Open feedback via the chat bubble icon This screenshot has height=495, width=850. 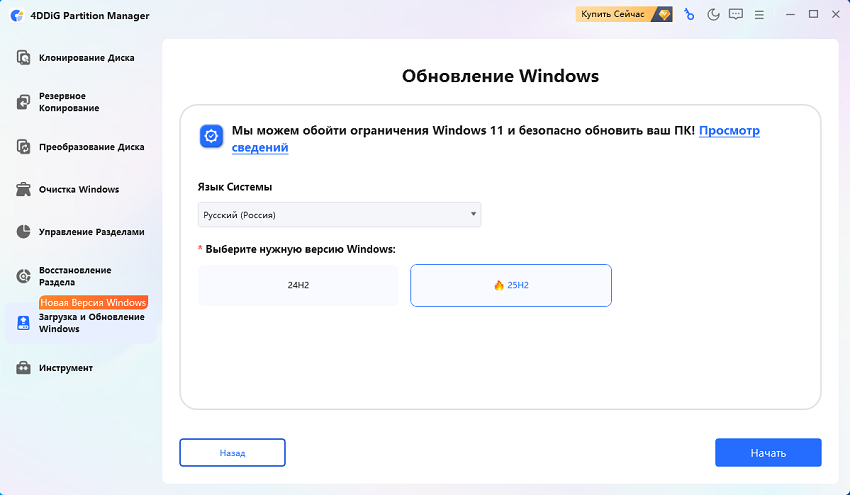pyautogui.click(x=736, y=15)
